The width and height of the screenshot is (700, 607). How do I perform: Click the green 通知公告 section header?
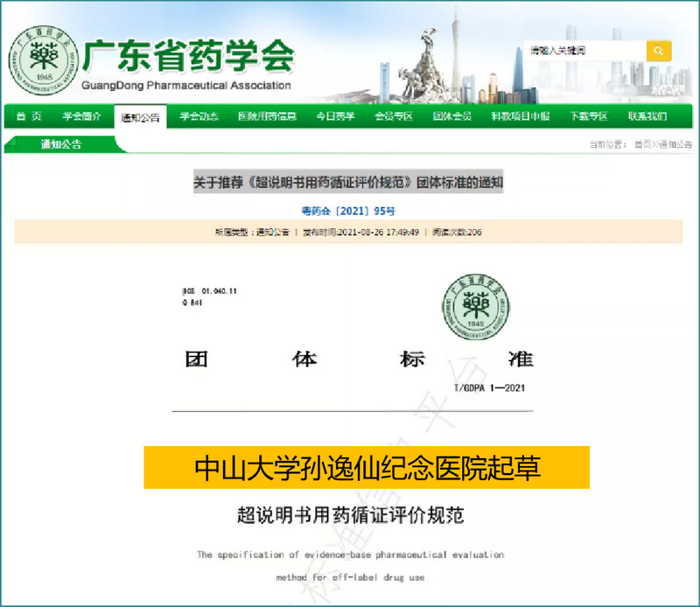coord(61,144)
